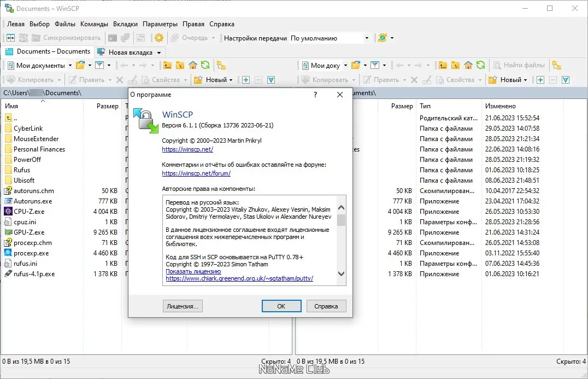
Task: Click right panel filter icon
Action: (375, 65)
